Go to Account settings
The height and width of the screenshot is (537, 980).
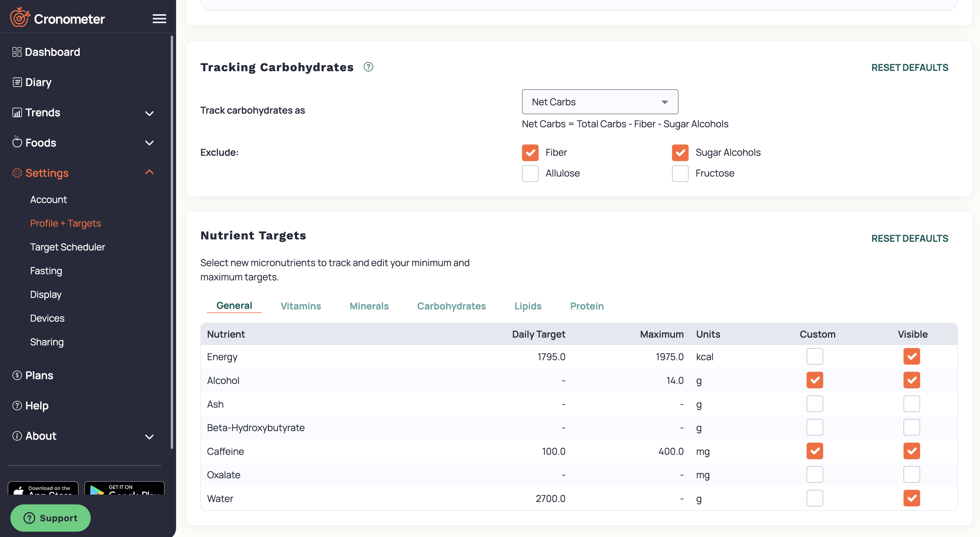48,200
